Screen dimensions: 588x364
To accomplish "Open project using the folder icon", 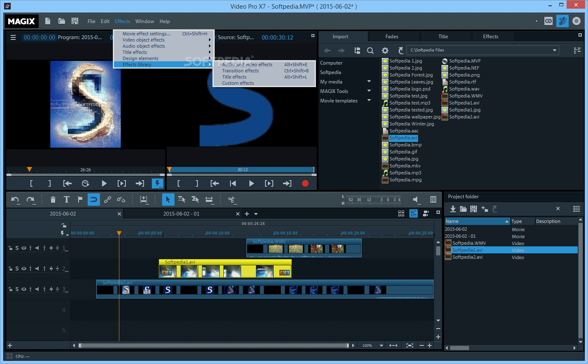I will tap(62, 21).
